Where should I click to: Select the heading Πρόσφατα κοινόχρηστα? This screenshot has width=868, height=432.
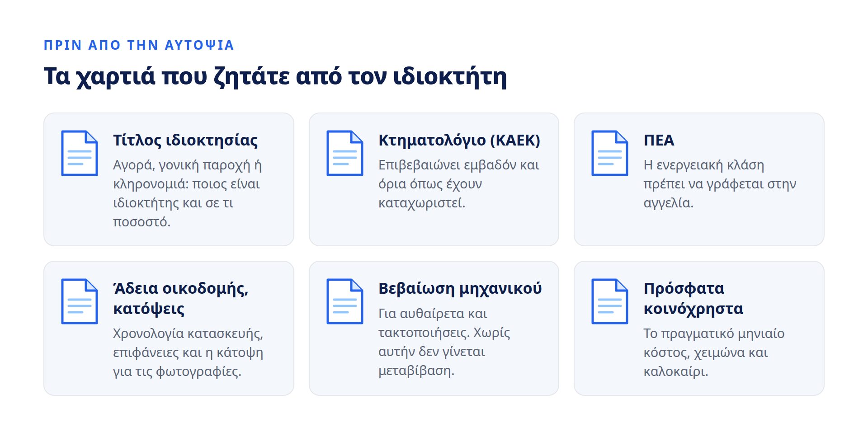point(693,298)
